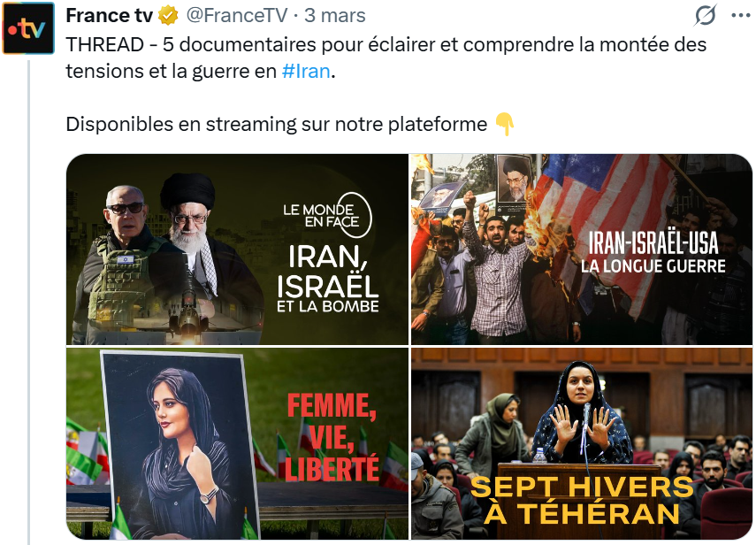
Task: Click the Femme, Vie, Liberté red title
Action: coord(332,437)
